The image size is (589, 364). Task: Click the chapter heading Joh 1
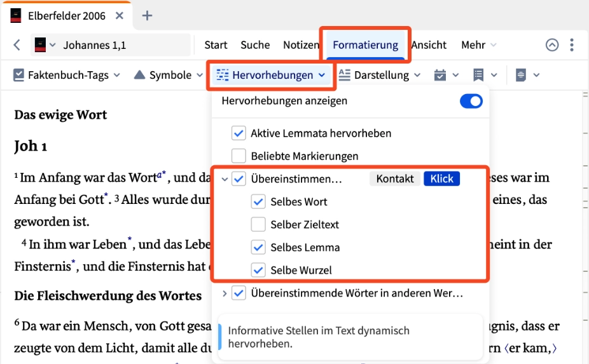pyautogui.click(x=31, y=146)
